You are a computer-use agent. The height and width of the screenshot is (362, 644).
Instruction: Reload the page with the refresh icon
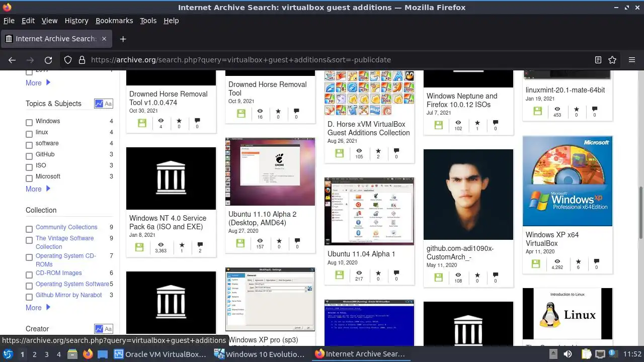coord(48,60)
